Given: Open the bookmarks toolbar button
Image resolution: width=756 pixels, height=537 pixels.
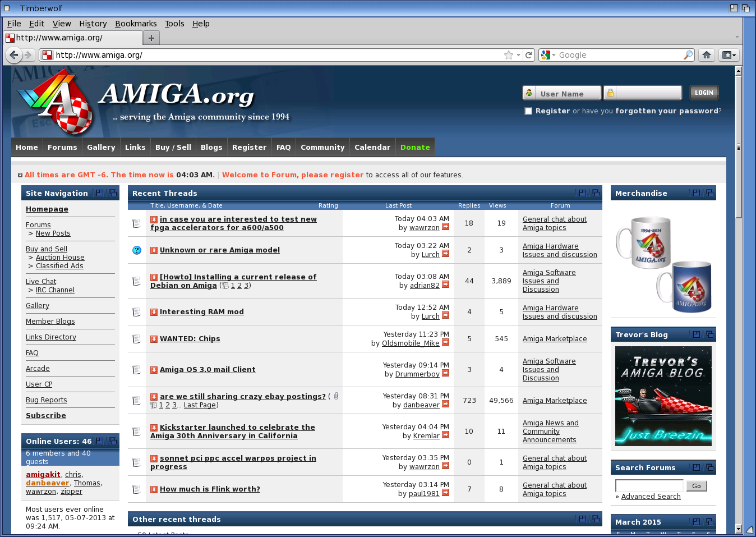Looking at the screenshot, I should tap(729, 55).
